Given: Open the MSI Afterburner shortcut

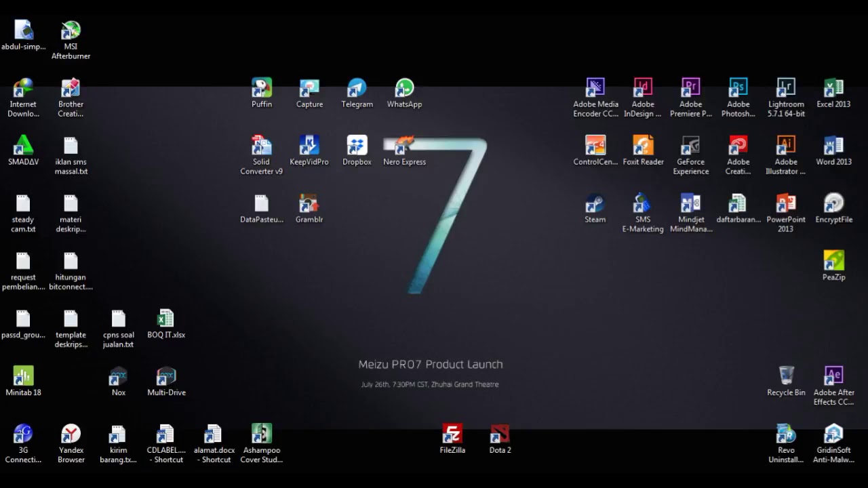Looking at the screenshot, I should coord(71,30).
